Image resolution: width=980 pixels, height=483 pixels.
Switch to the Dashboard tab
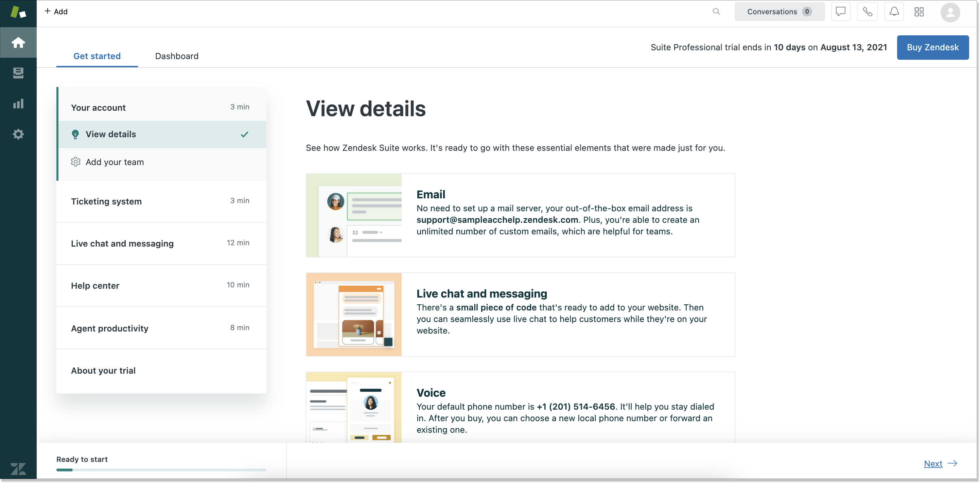click(x=176, y=56)
